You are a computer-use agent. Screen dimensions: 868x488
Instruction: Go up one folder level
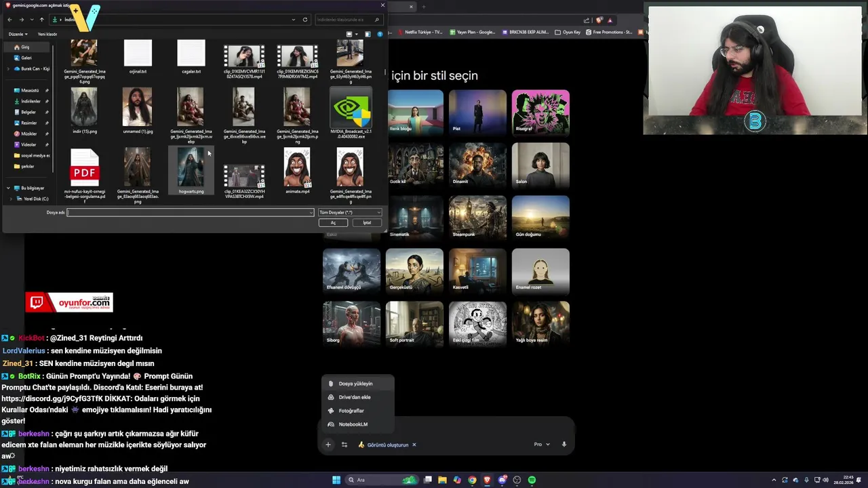click(x=41, y=20)
